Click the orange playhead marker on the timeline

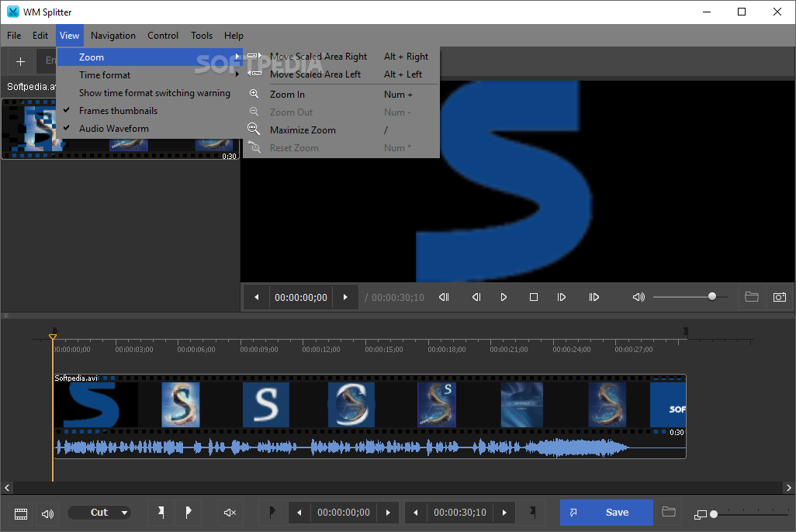(x=52, y=337)
